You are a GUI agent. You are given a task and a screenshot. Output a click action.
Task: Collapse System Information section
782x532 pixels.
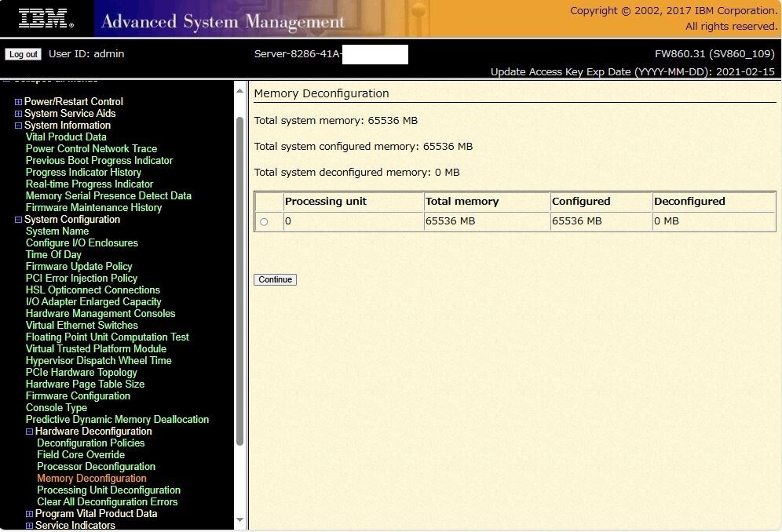pos(19,126)
